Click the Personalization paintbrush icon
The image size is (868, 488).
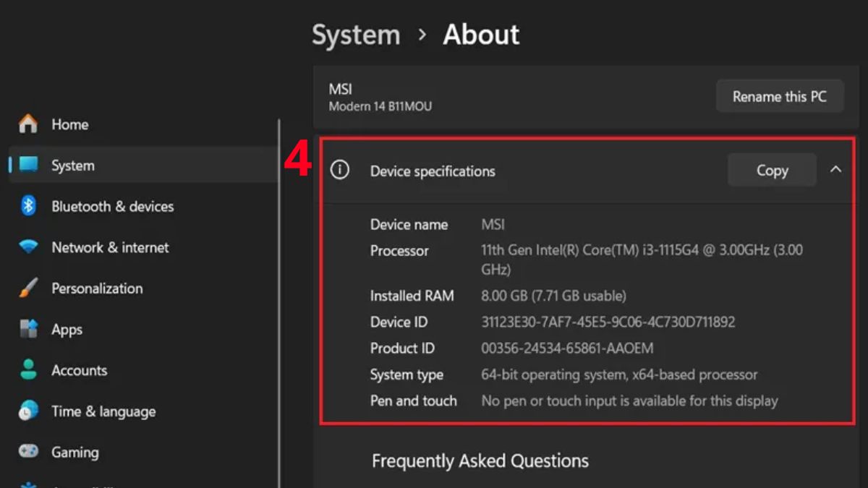pyautogui.click(x=28, y=288)
